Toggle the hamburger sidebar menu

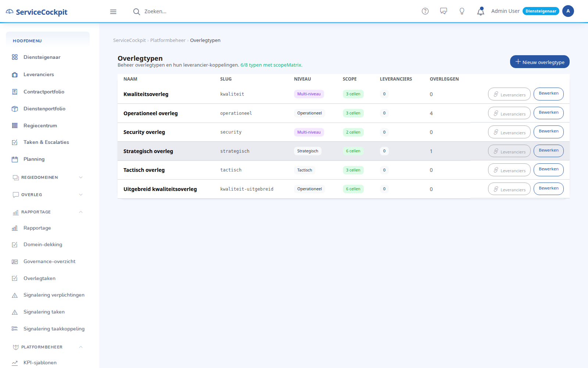pyautogui.click(x=113, y=12)
